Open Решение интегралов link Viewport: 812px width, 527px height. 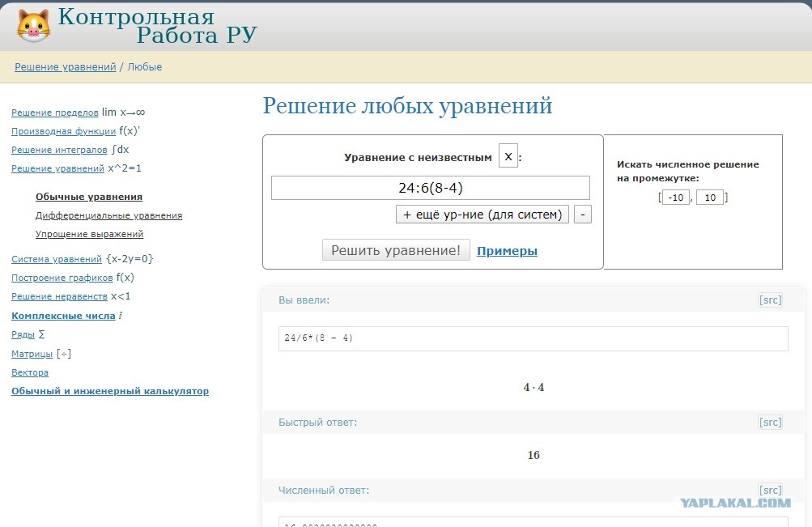pyautogui.click(x=59, y=150)
